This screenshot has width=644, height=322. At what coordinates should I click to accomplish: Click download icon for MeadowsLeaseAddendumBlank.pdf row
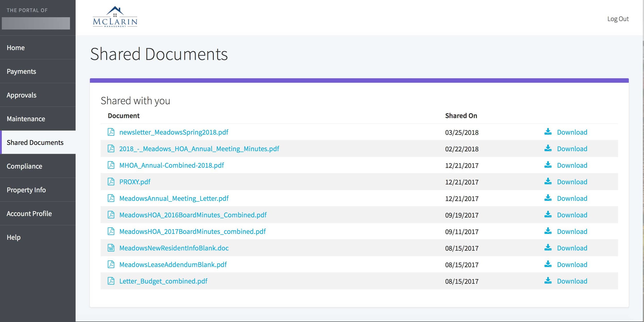coord(548,264)
